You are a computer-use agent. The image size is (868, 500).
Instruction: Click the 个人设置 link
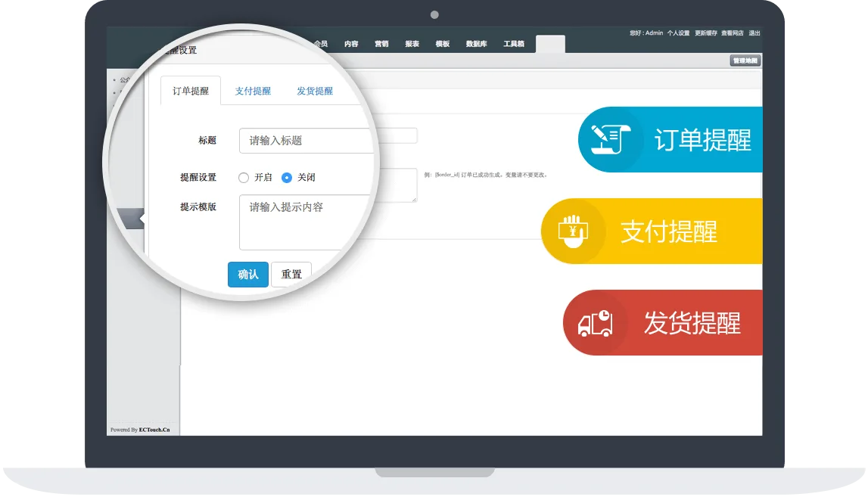click(x=678, y=33)
